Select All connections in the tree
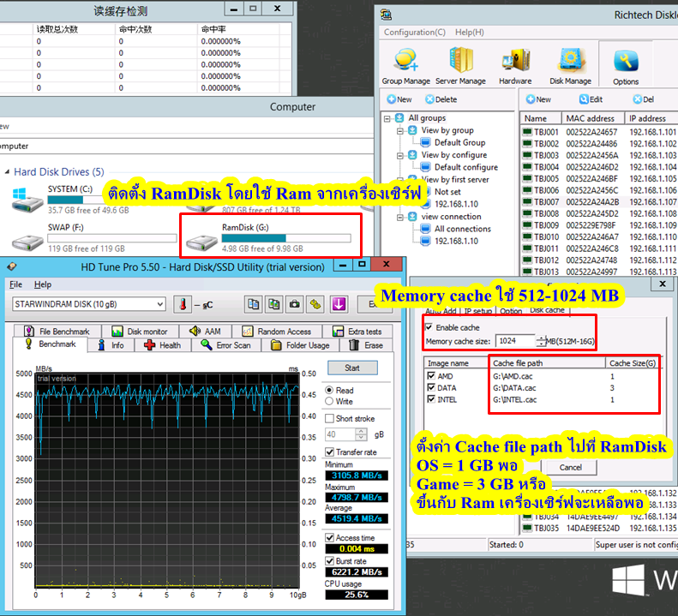678x616 pixels. tap(463, 229)
